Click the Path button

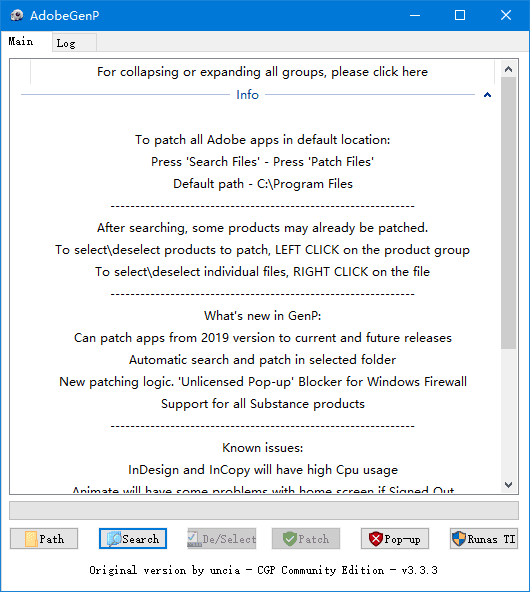tap(44, 538)
